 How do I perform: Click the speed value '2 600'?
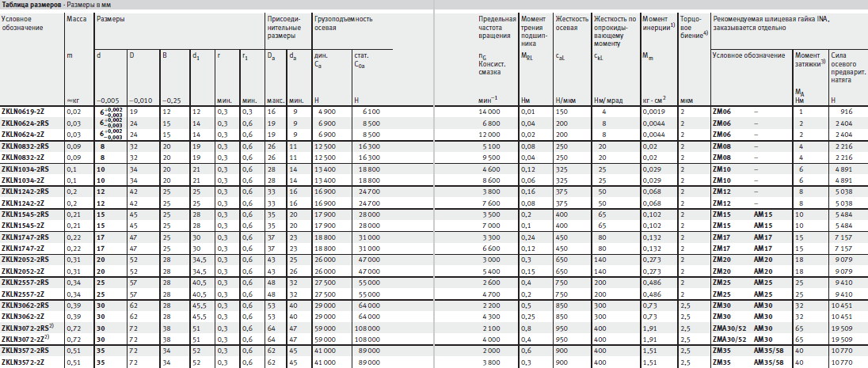(492, 283)
